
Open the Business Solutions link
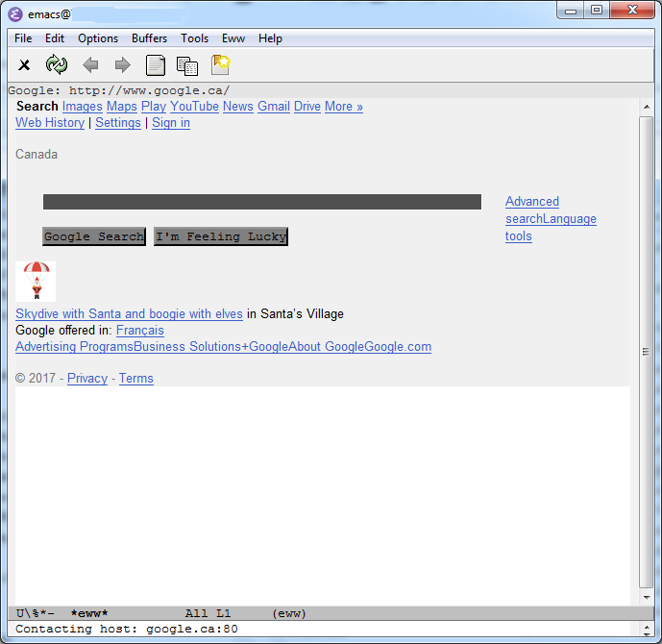[187, 347]
